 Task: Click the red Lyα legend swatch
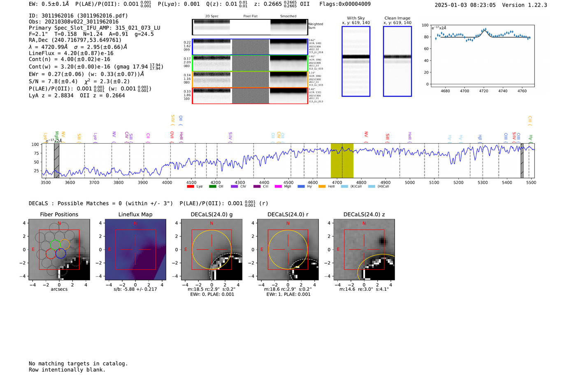pyautogui.click(x=190, y=187)
